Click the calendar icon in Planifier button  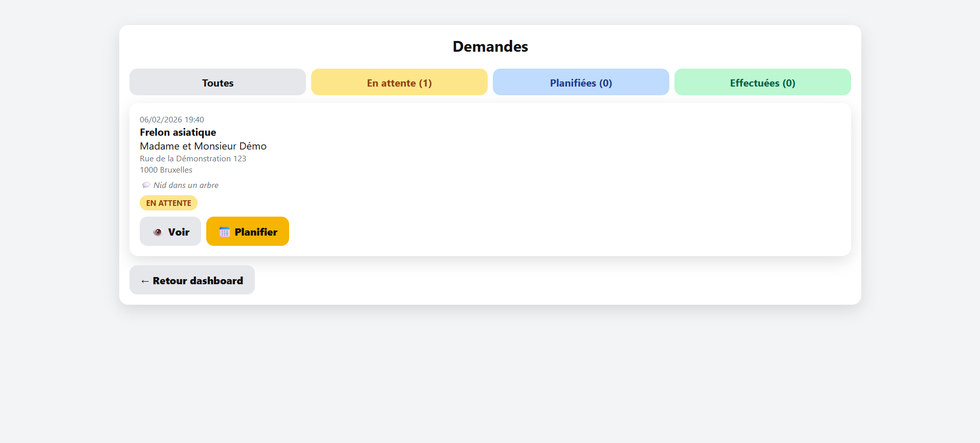pos(224,232)
